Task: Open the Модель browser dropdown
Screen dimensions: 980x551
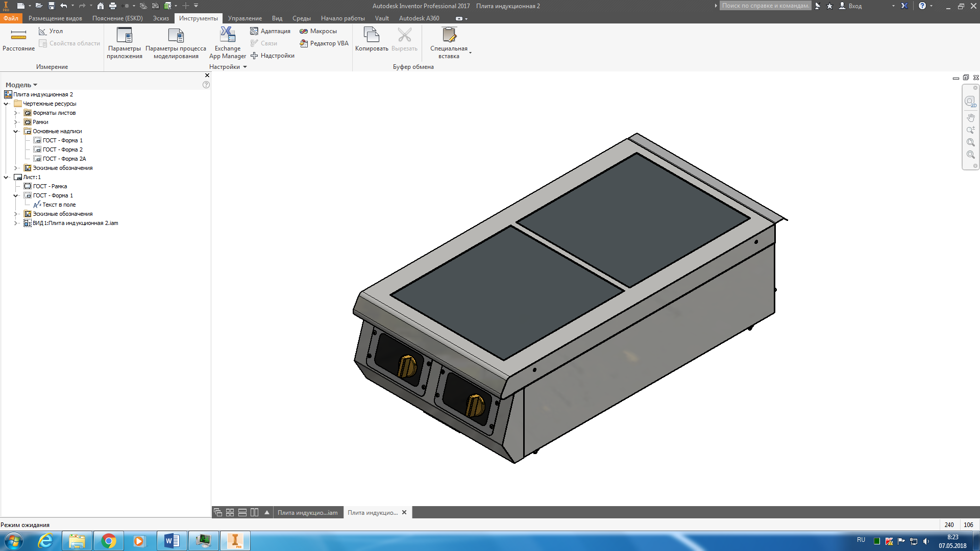Action: click(21, 85)
